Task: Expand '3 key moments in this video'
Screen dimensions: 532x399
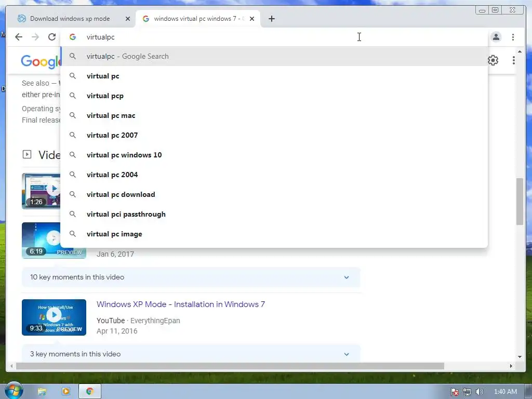Action: pos(191,353)
